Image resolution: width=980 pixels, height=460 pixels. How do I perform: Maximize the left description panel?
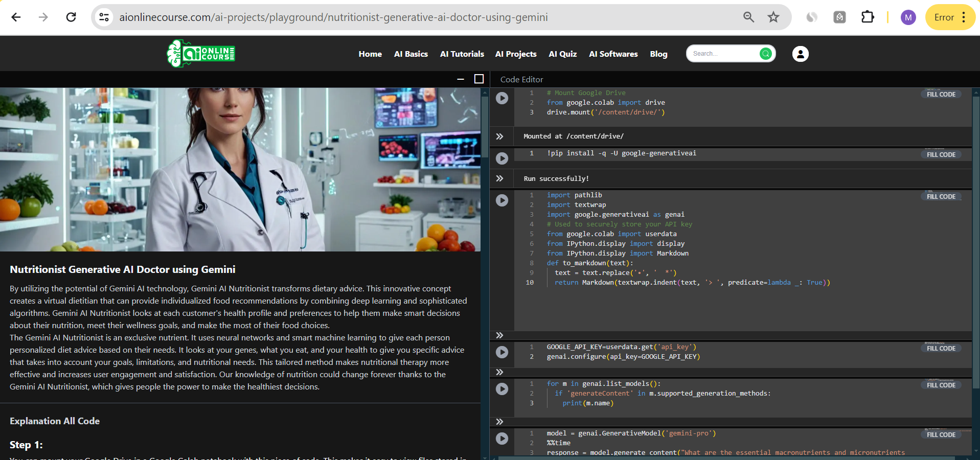click(479, 79)
